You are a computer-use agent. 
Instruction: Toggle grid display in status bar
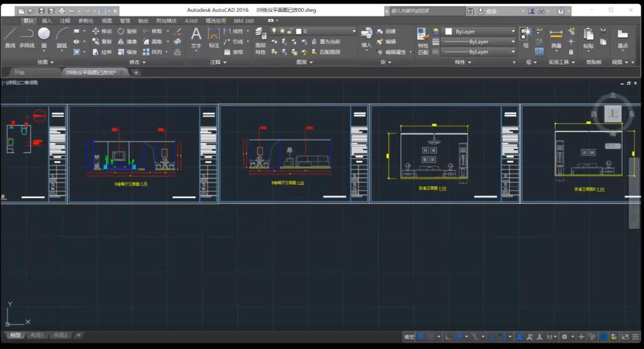(421, 337)
